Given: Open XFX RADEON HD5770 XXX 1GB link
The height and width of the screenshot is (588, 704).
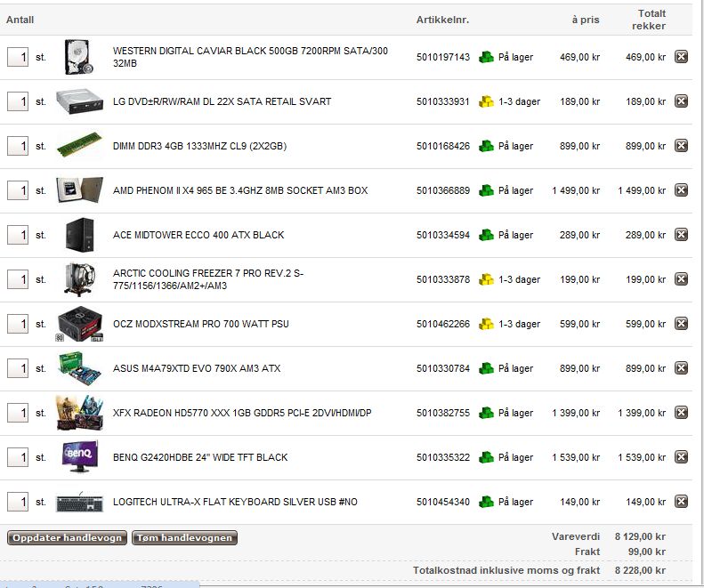Looking at the screenshot, I should coord(242,413).
